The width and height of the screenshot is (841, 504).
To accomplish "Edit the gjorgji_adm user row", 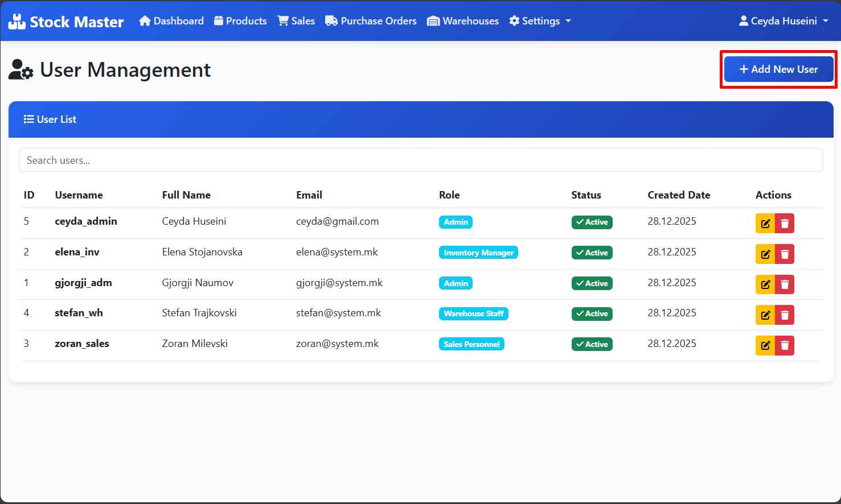I will [765, 284].
